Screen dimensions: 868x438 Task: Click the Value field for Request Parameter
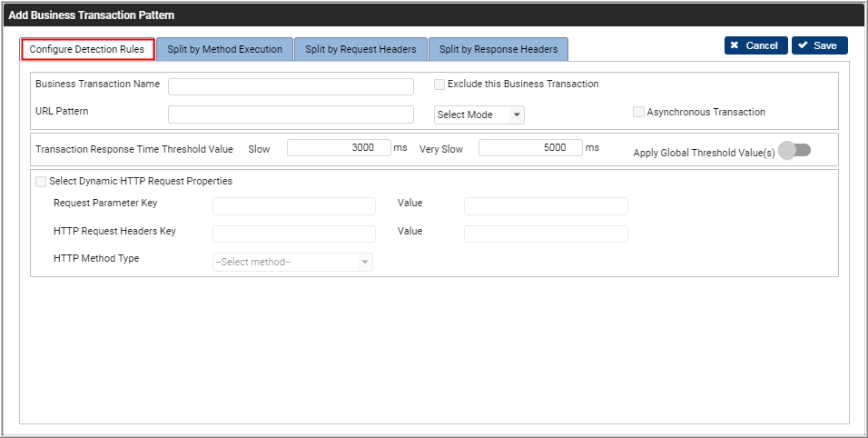[x=545, y=206]
